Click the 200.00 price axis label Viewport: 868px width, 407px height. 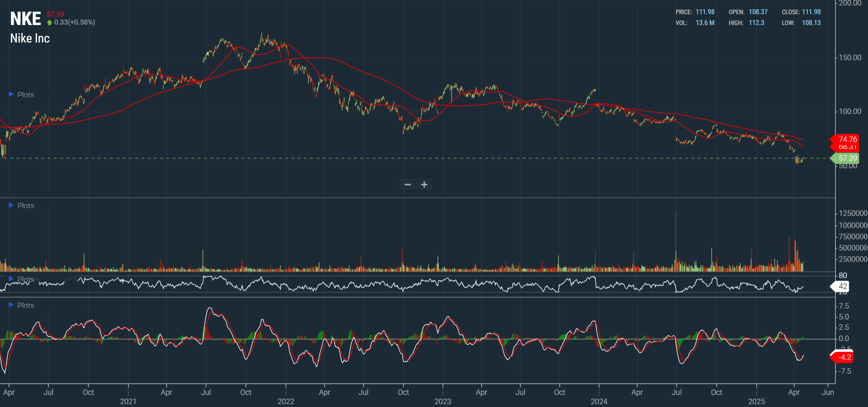point(850,3)
